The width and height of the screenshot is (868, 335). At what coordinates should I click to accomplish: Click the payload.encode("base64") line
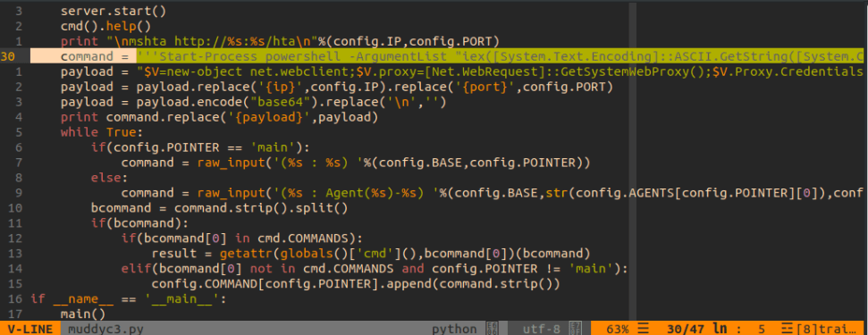tap(254, 102)
